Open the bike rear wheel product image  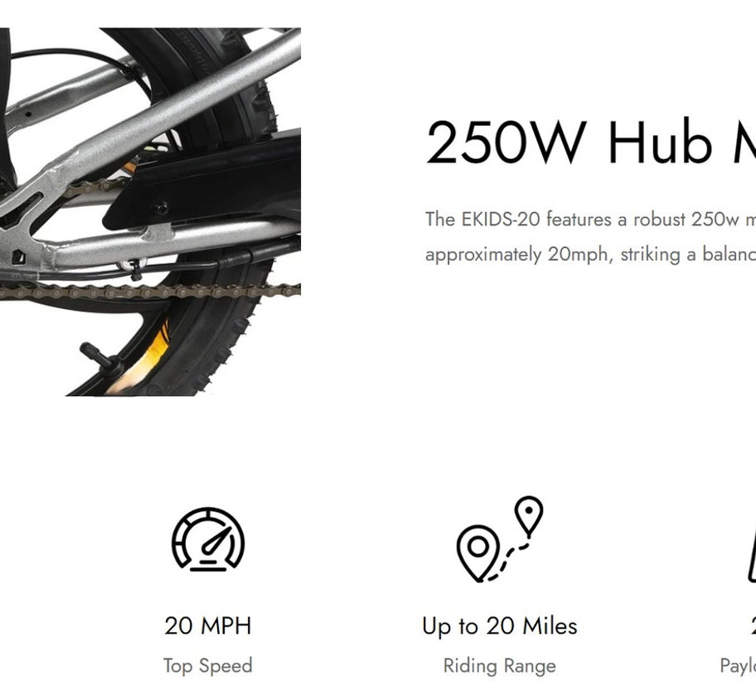click(x=150, y=212)
